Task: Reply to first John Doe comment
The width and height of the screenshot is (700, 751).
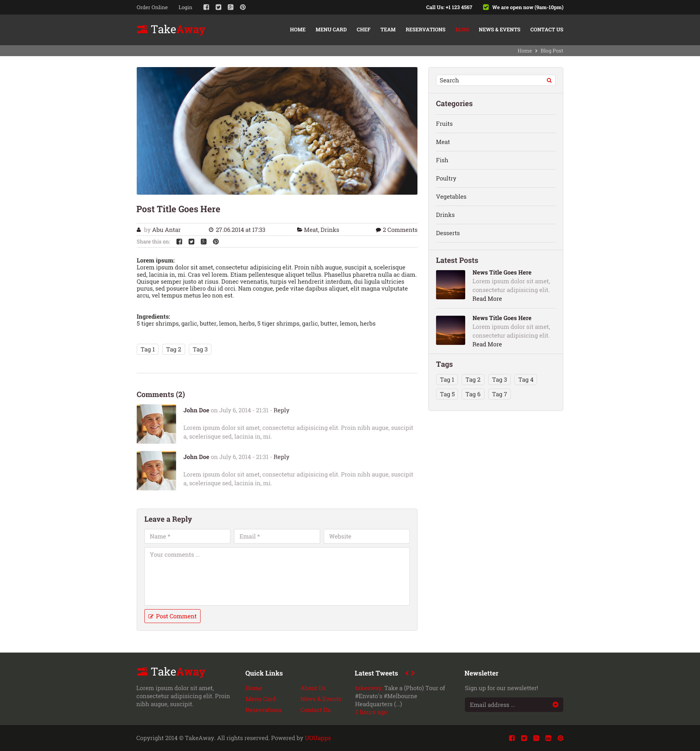Action: click(281, 410)
